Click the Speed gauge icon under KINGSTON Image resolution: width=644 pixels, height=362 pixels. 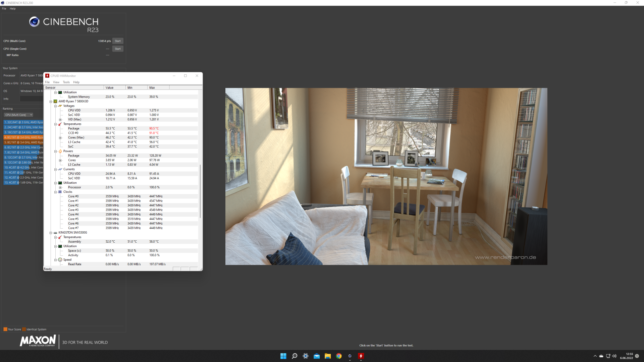[60, 260]
